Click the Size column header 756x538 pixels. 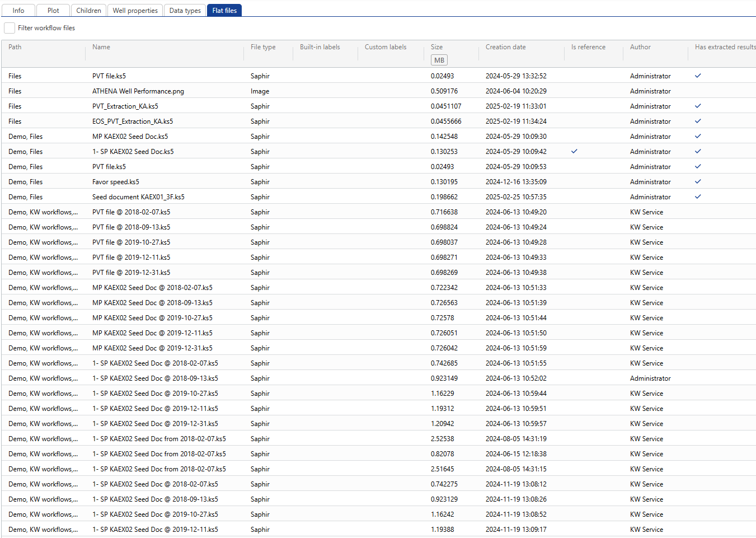[x=436, y=47]
